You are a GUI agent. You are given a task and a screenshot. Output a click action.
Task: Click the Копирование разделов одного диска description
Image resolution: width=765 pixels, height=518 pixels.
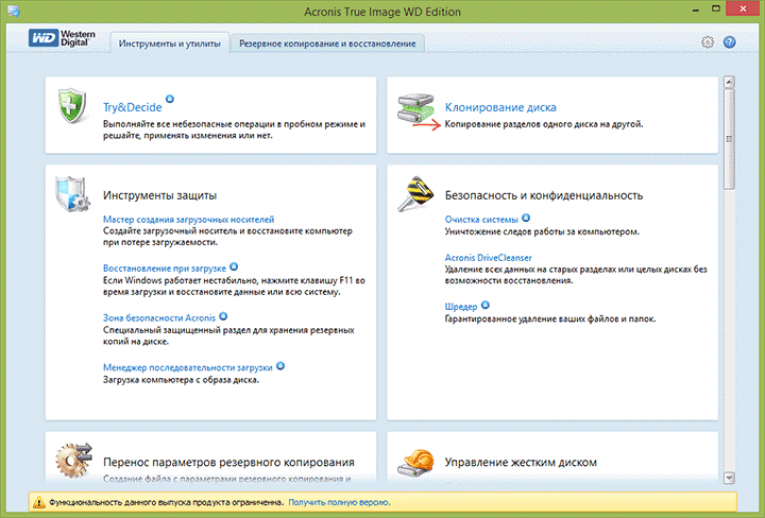tap(544, 124)
